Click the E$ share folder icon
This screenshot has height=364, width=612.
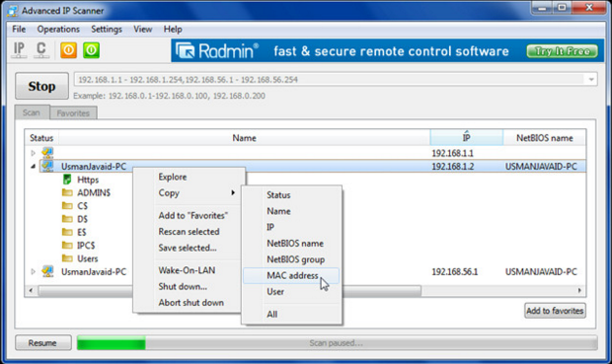(67, 232)
